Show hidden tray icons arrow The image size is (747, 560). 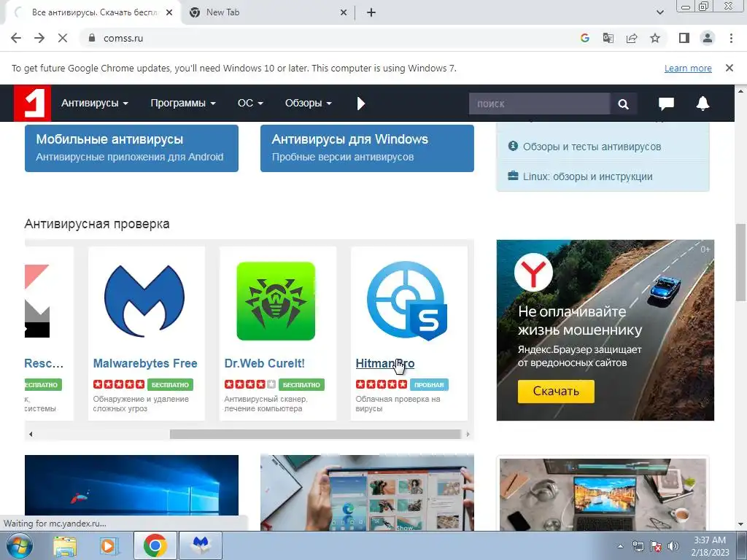(x=620, y=546)
